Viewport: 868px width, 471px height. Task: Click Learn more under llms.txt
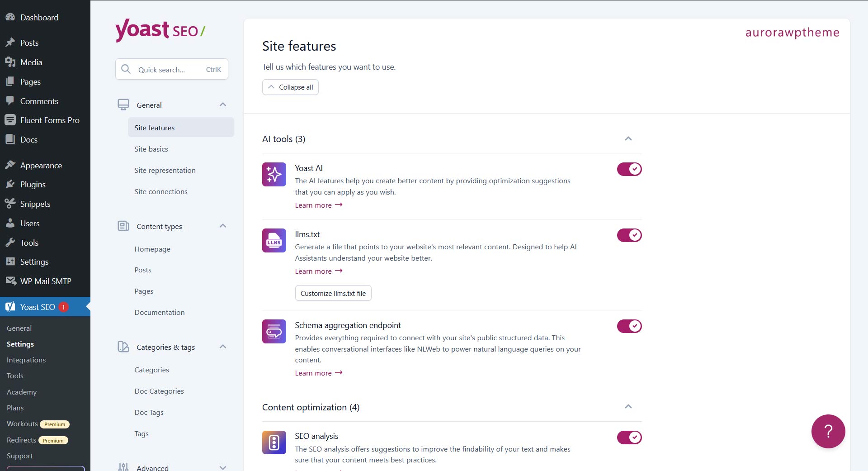(319, 271)
